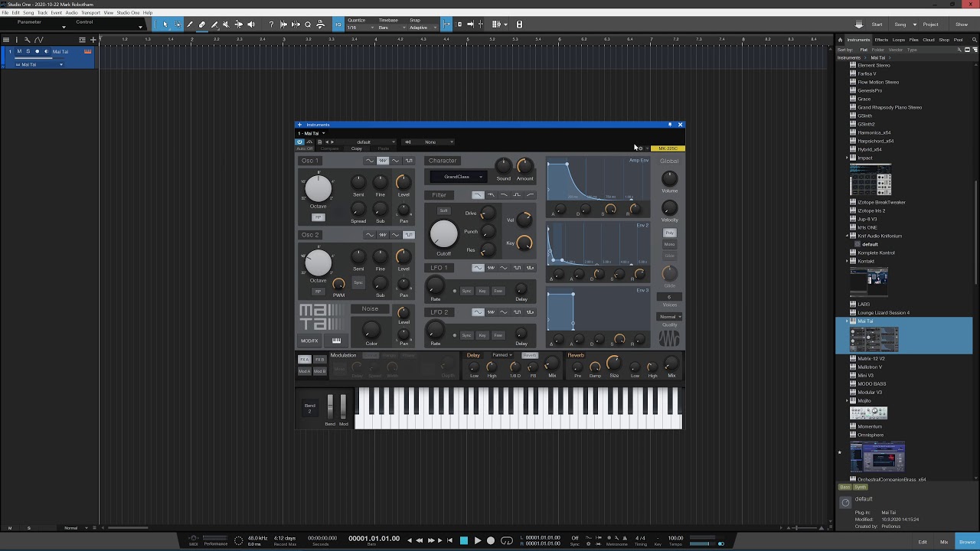Select the first low-pass filter type icon
The height and width of the screenshot is (551, 980).
point(478,195)
